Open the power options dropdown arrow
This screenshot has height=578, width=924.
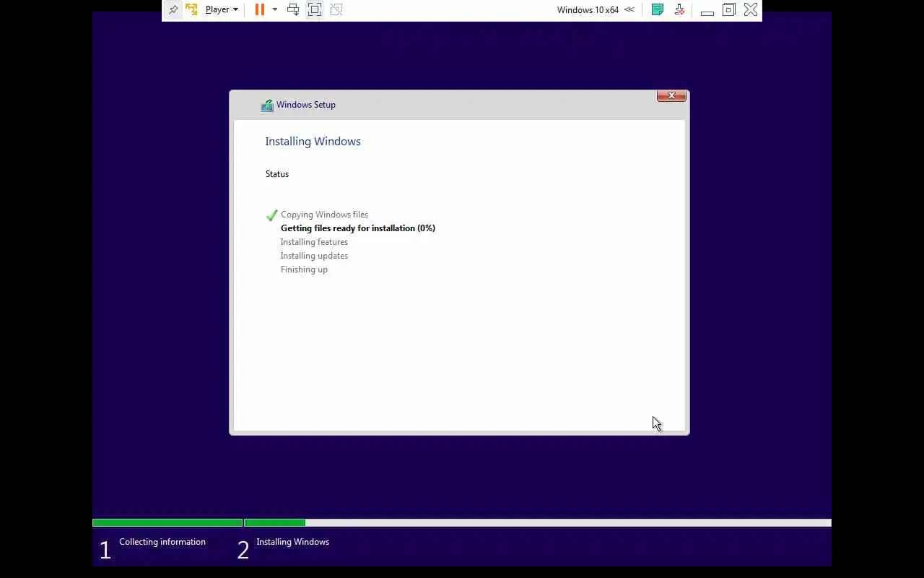point(275,9)
